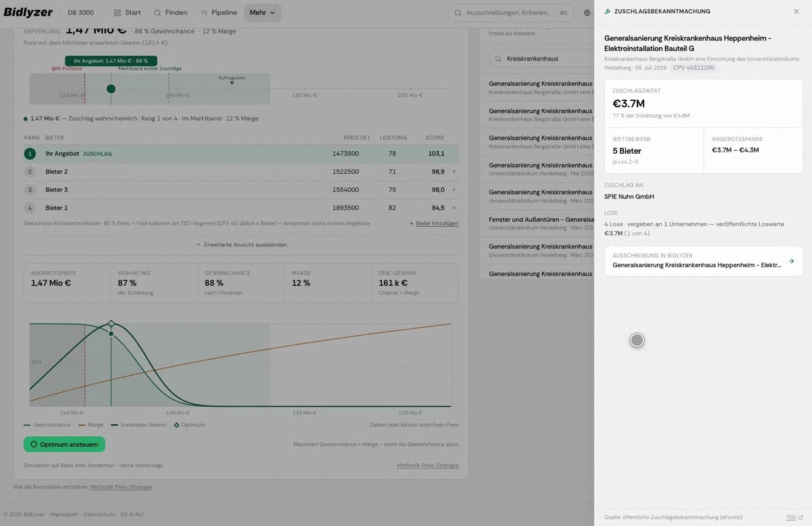Click the PREIS (€) column header
812x526 pixels.
[x=357, y=138]
